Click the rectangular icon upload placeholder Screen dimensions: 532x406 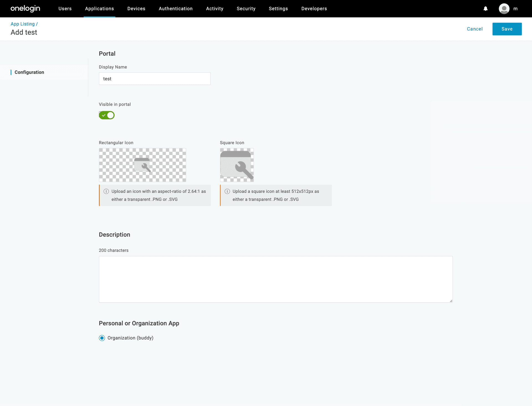pos(142,165)
